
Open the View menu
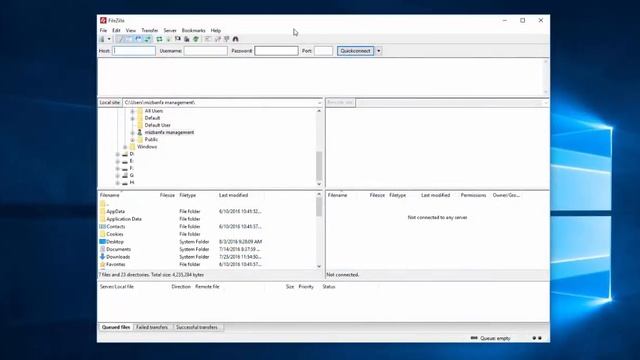[x=131, y=31]
